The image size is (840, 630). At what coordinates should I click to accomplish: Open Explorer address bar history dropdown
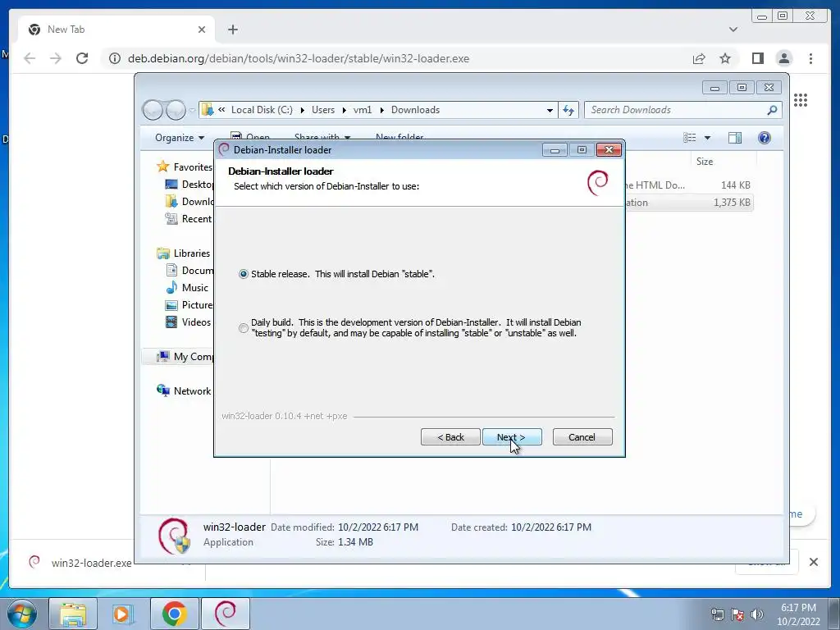coord(550,110)
